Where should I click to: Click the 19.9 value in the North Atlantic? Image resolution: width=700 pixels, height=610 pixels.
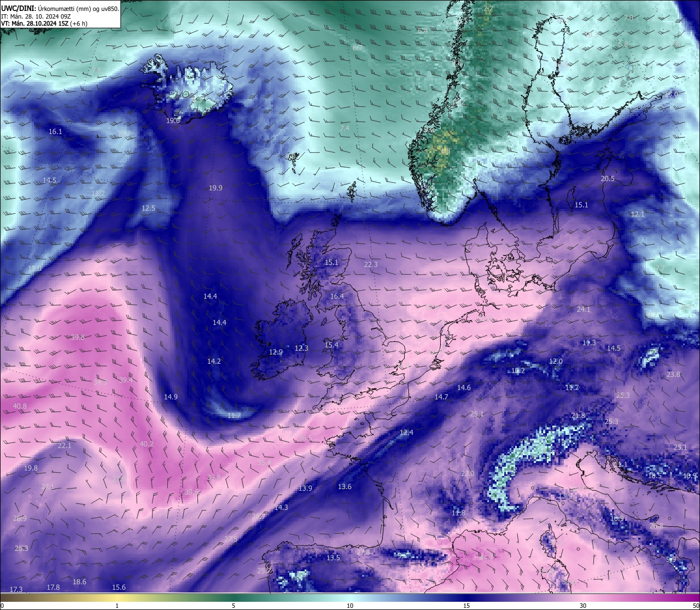[215, 188]
